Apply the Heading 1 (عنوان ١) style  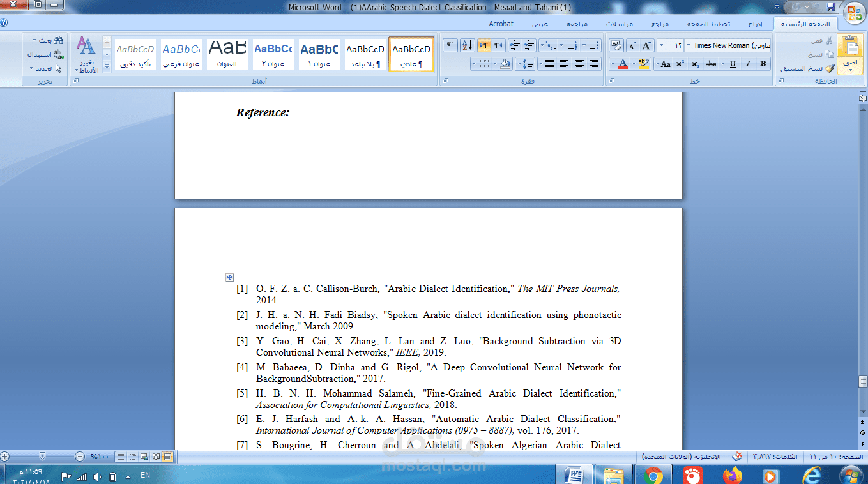tap(319, 54)
